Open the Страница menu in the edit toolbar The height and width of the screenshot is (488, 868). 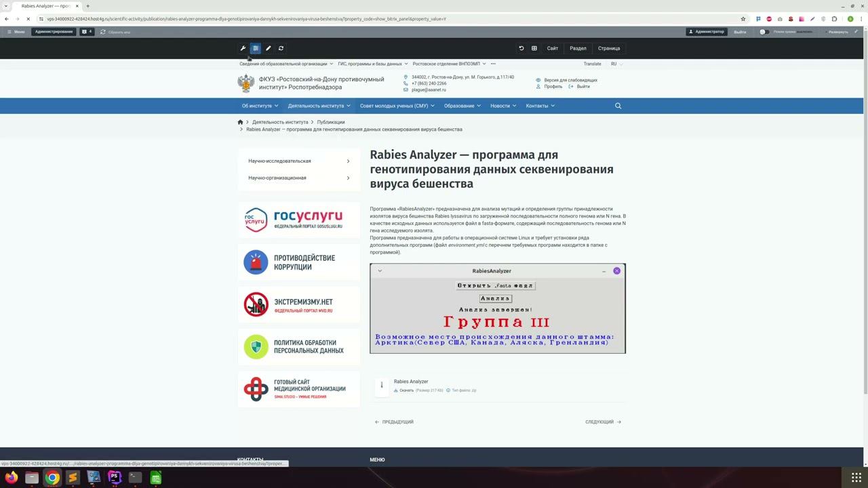609,48
